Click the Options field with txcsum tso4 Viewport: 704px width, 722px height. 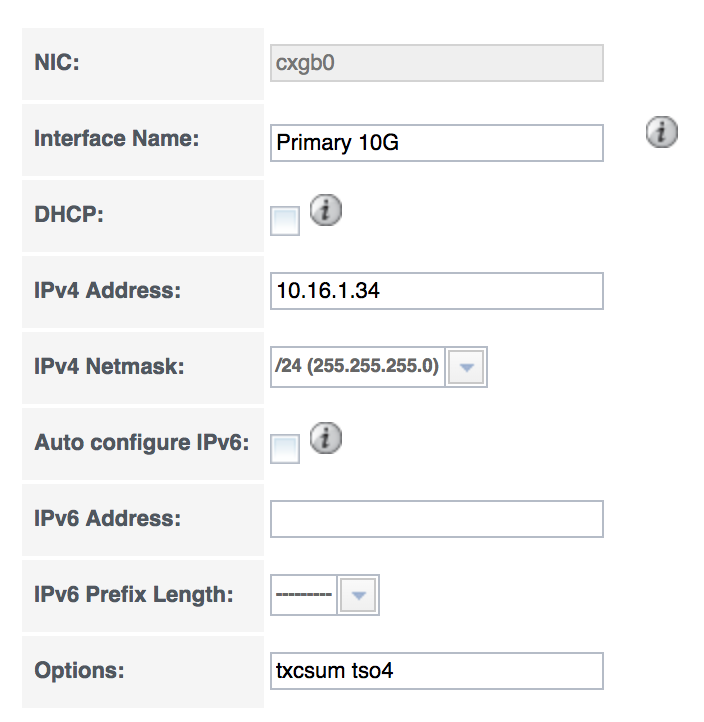point(436,671)
